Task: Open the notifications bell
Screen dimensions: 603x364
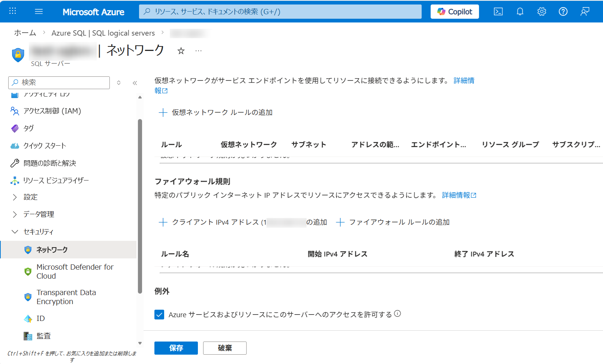Action: coord(520,12)
